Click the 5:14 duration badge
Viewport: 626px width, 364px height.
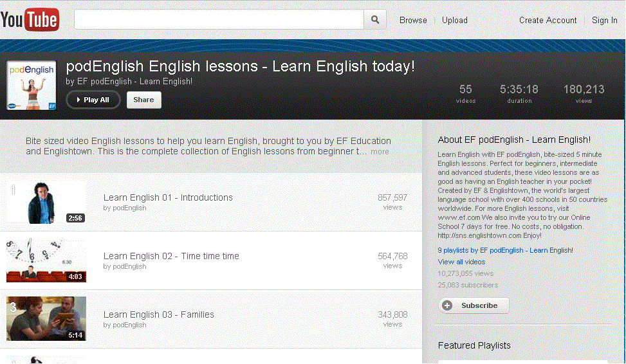click(75, 335)
